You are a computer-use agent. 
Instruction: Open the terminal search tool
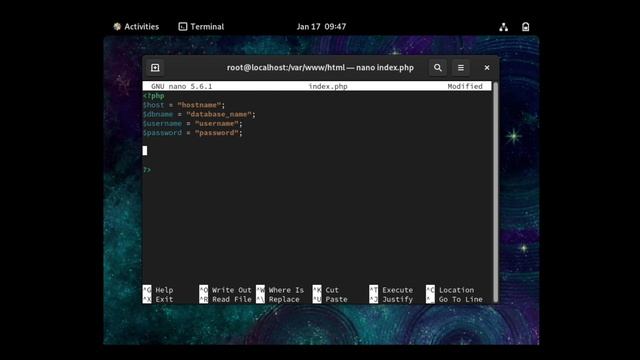[438, 68]
